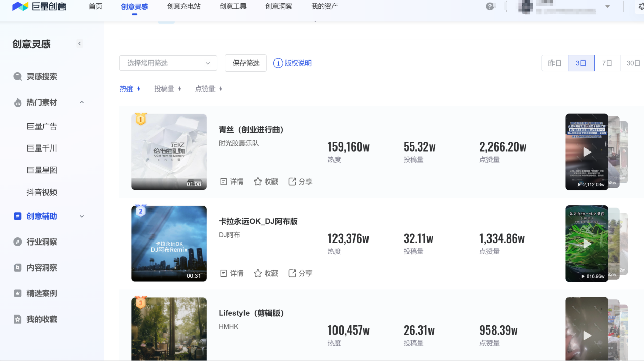
Task: Click 收藏 star for 卡拉永远OK_DJ阿布版
Action: (x=258, y=273)
